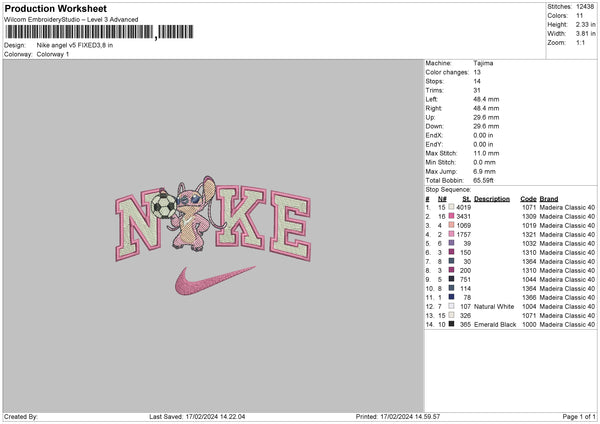This screenshot has width=600, height=424.
Task: Click the Zoom value 1:1
Action: [580, 42]
